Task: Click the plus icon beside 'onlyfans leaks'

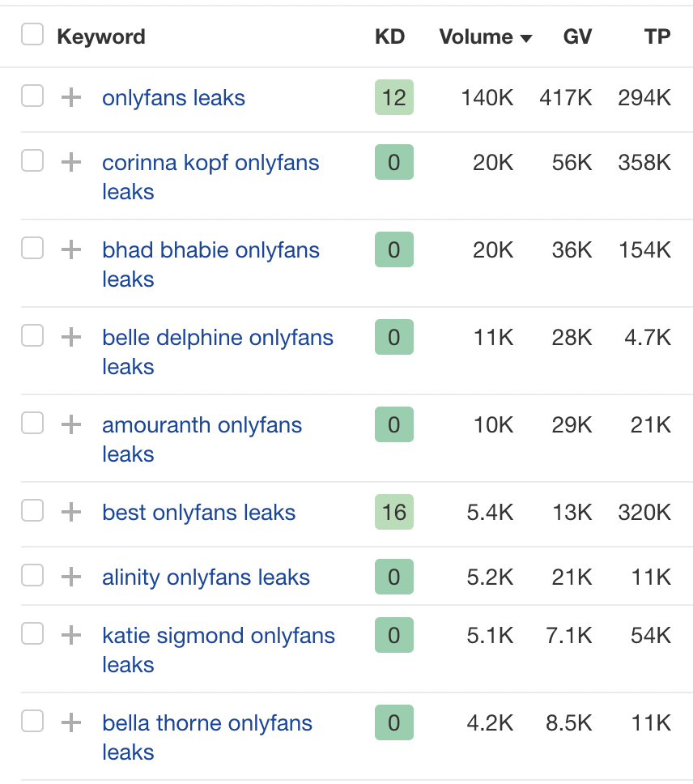Action: tap(71, 98)
